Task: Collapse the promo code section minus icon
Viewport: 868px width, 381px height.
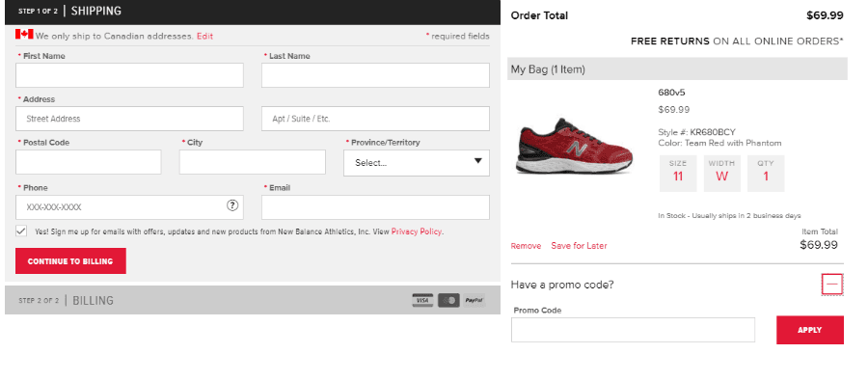Action: click(x=832, y=285)
